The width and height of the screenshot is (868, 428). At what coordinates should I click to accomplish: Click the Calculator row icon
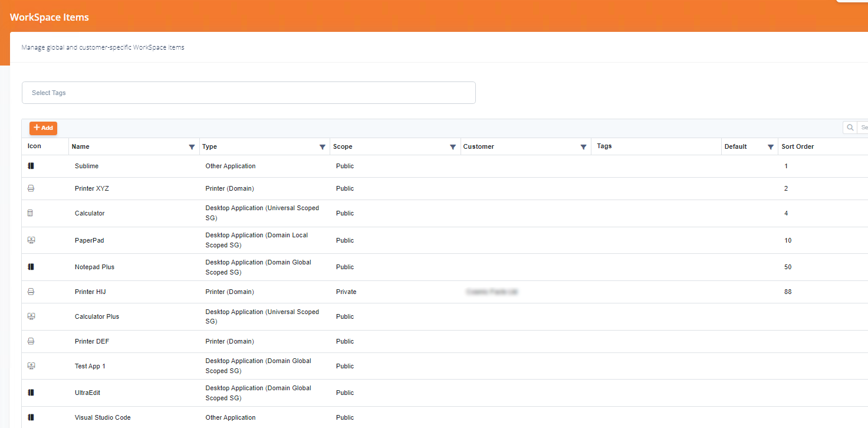pos(31,213)
